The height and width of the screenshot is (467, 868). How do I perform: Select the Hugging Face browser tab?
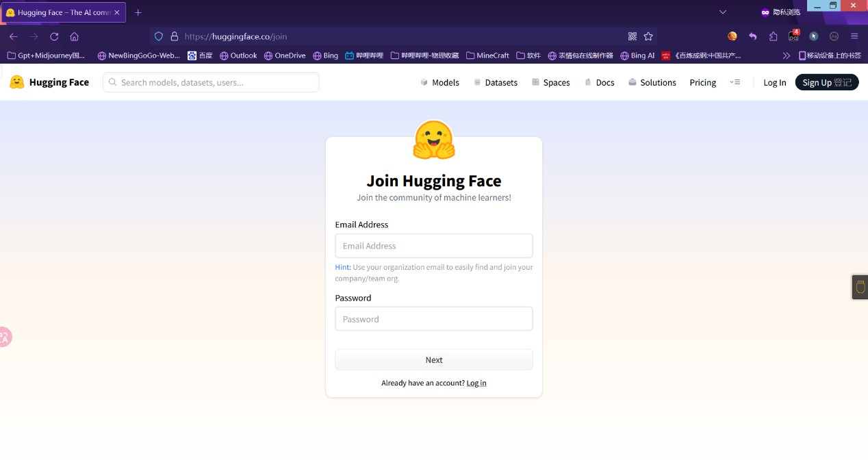[63, 12]
